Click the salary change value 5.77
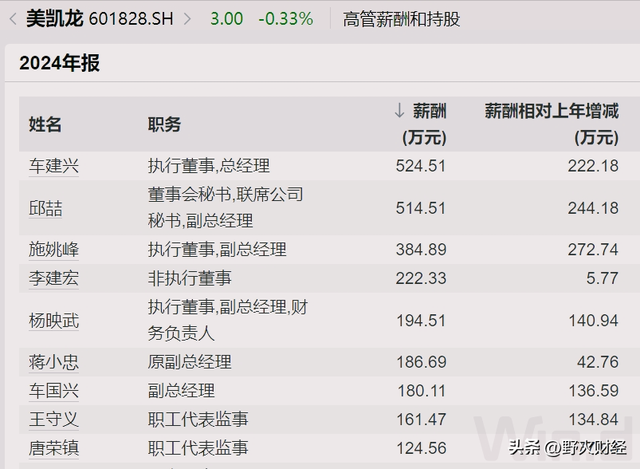 click(x=602, y=278)
